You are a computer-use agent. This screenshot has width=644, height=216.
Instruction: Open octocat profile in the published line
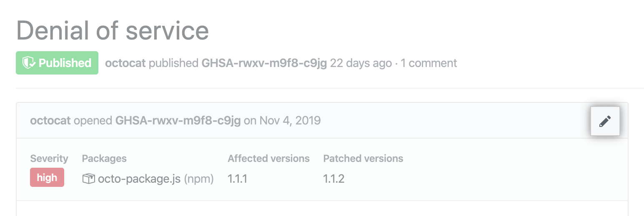coord(125,63)
